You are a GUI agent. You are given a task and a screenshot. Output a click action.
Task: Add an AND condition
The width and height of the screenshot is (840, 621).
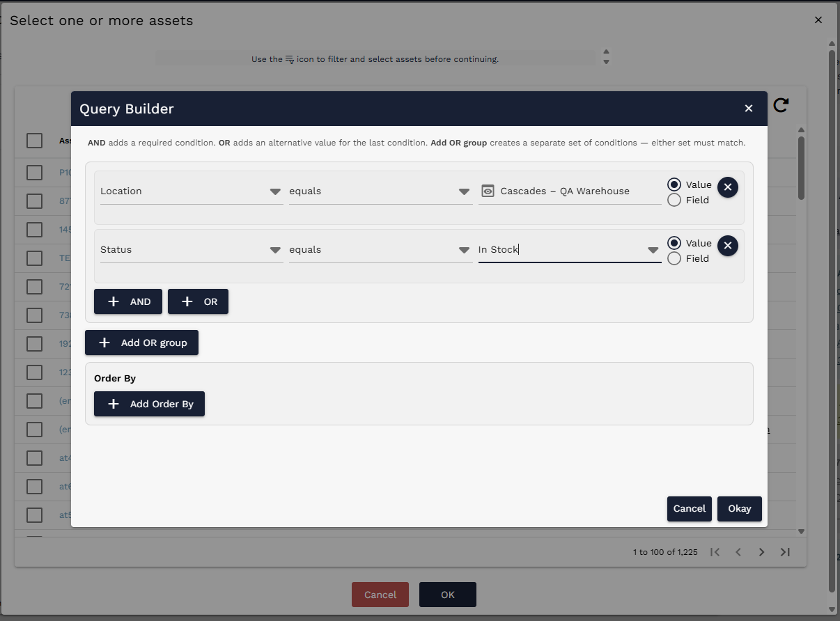tap(128, 301)
